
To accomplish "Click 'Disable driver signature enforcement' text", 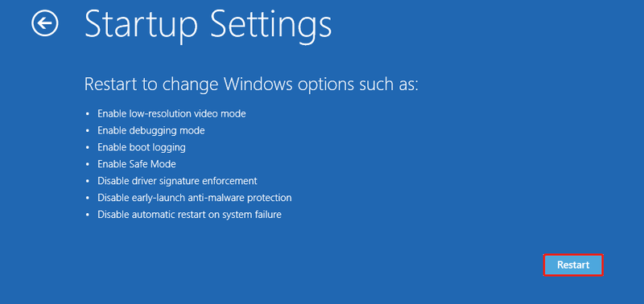I will [177, 181].
